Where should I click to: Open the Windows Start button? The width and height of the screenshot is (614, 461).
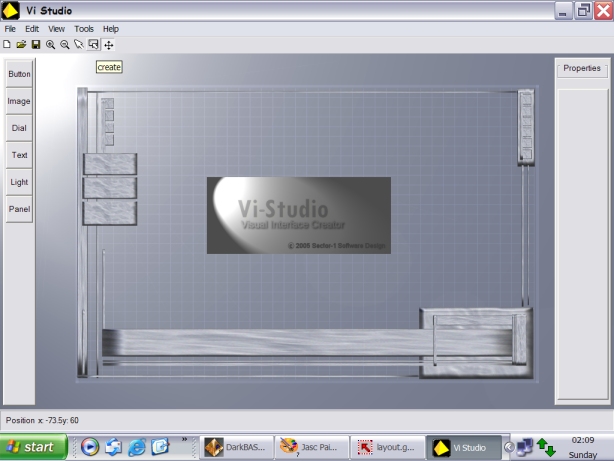pos(34,447)
